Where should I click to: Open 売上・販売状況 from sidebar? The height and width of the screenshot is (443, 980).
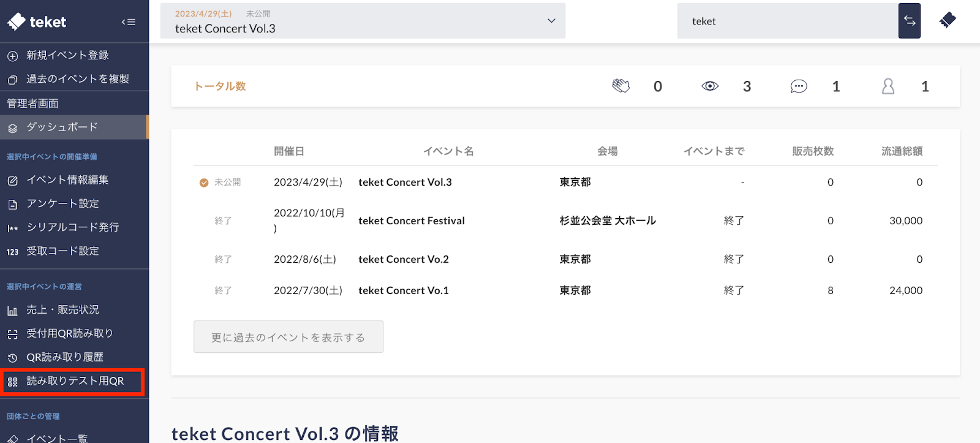[x=62, y=310]
